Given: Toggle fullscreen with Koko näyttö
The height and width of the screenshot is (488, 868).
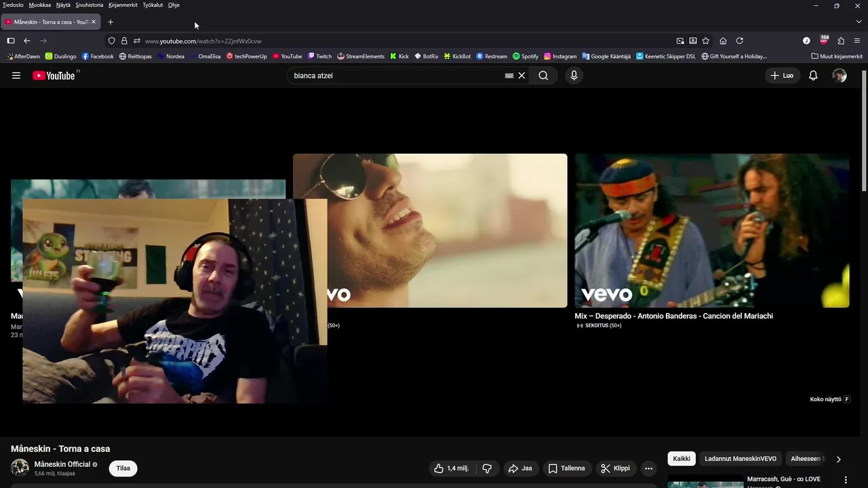Looking at the screenshot, I should (x=830, y=399).
